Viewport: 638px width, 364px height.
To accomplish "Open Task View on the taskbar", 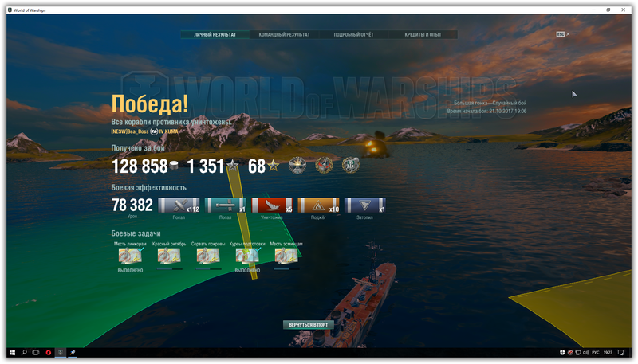I will [36, 353].
